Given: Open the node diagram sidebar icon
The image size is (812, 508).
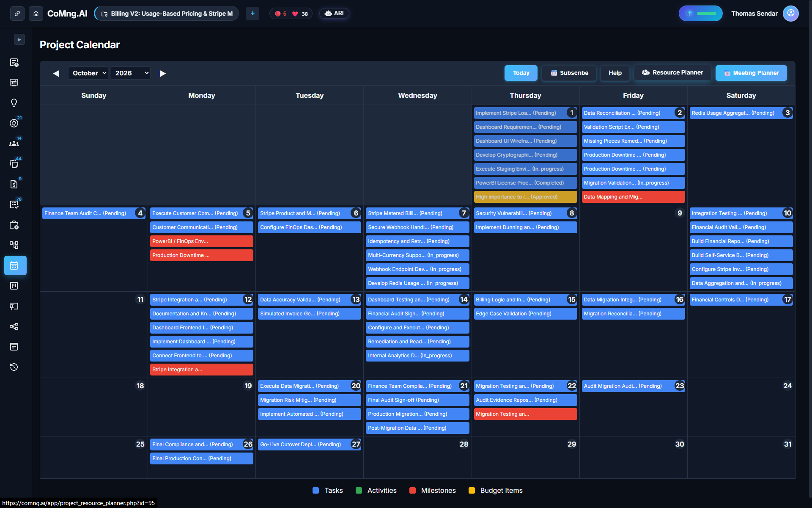Looking at the screenshot, I should pyautogui.click(x=14, y=326).
